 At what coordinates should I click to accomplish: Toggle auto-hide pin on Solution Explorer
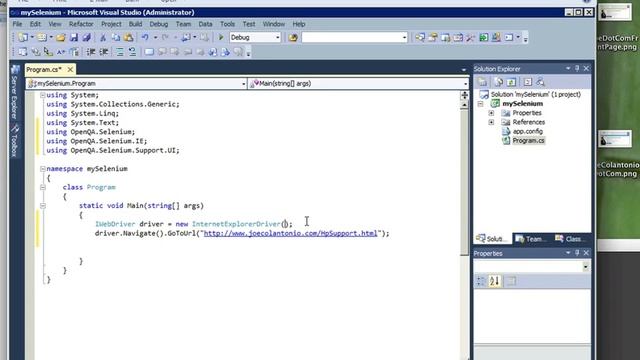point(577,69)
